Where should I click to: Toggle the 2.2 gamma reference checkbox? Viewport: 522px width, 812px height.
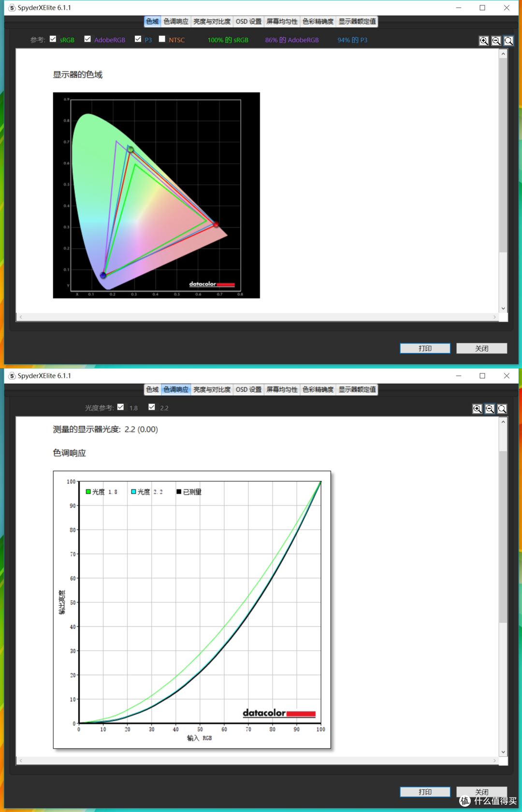tap(152, 407)
